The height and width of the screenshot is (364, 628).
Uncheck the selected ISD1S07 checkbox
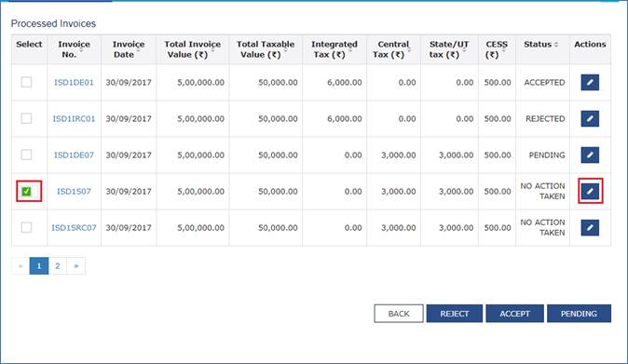[26, 191]
